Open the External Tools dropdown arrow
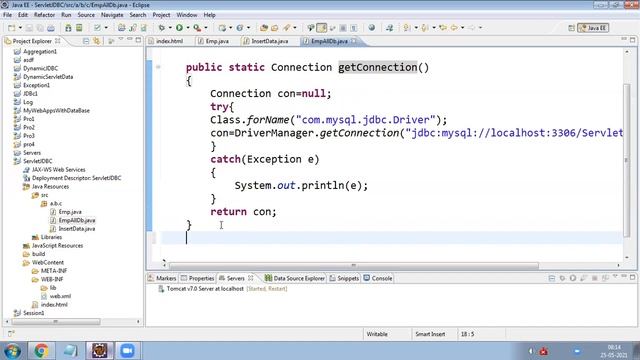The height and width of the screenshot is (360, 640). tap(206, 28)
